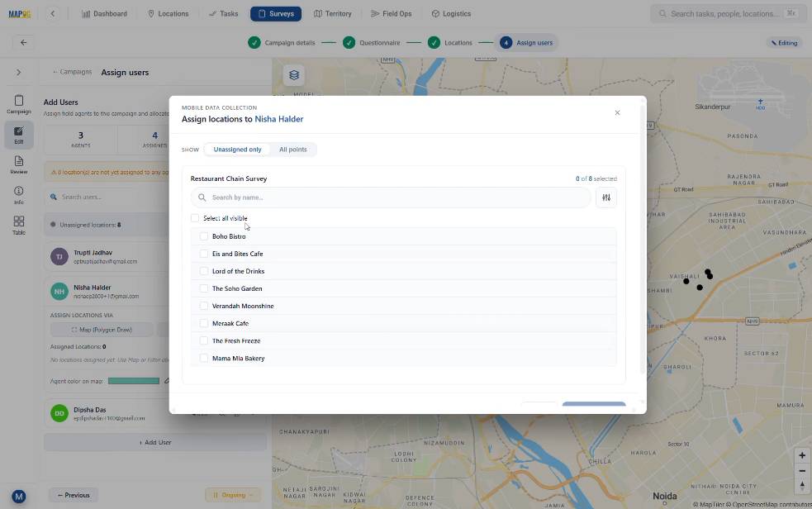The width and height of the screenshot is (812, 509).
Task: Click the Questionnaire step checkmark
Action: tap(349, 42)
